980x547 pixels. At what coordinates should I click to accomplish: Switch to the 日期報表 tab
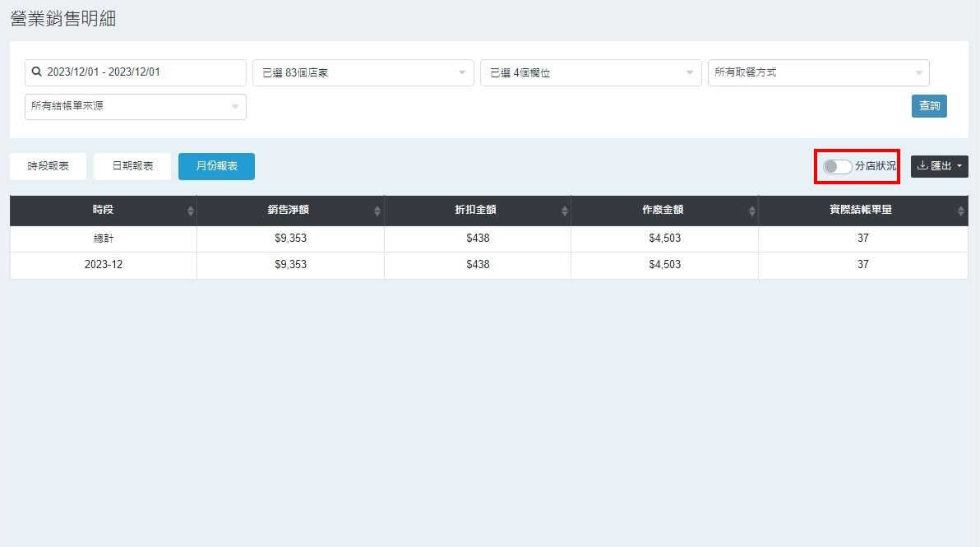132,166
